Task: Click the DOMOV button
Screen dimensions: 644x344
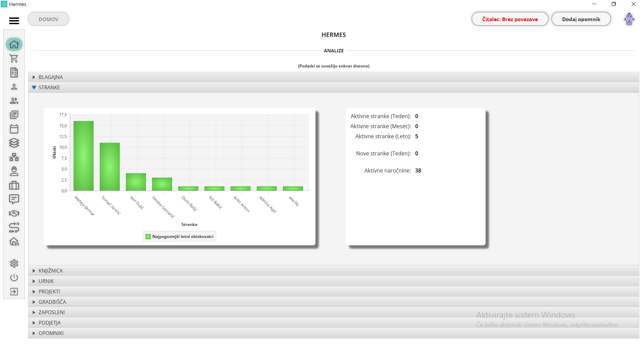Action: tap(48, 19)
